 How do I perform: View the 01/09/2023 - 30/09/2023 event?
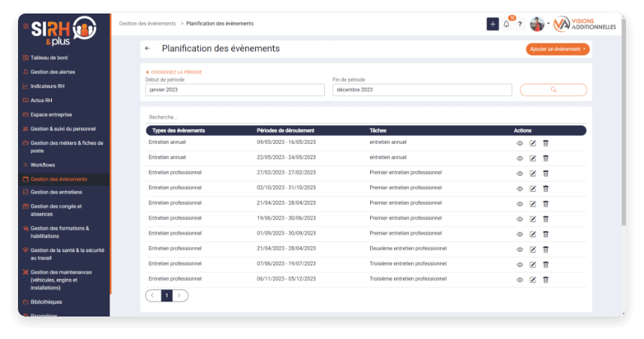click(x=519, y=234)
